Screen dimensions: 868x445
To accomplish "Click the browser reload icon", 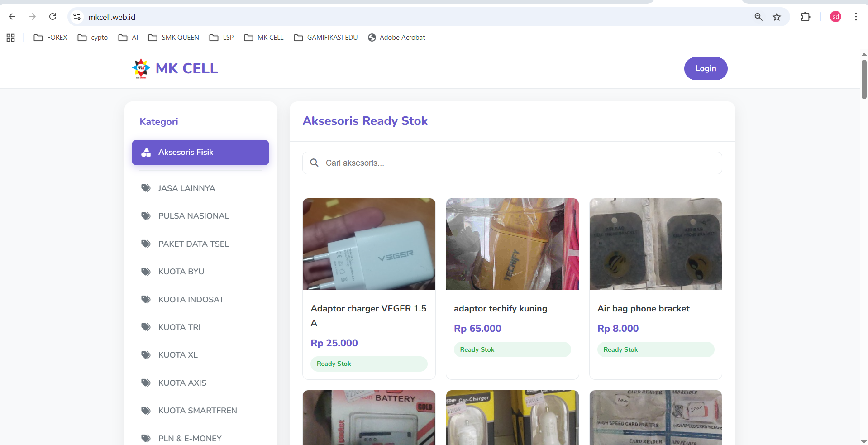I will click(53, 17).
